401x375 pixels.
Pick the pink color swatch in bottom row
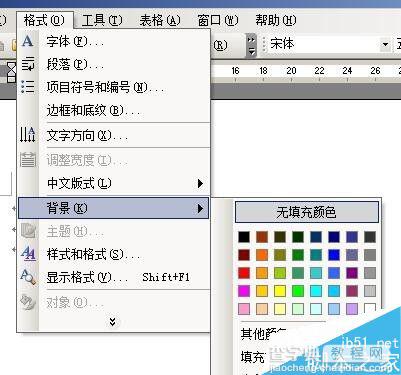244,309
